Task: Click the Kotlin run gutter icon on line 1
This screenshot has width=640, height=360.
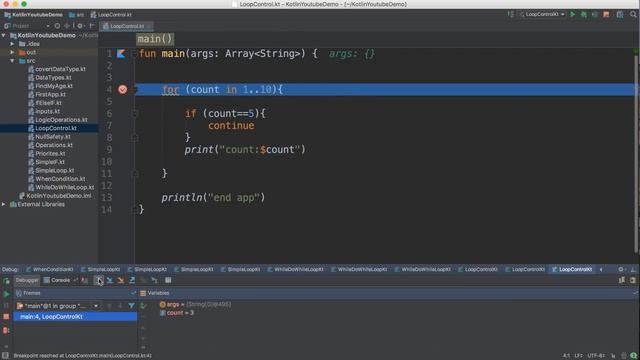Action: (121, 53)
